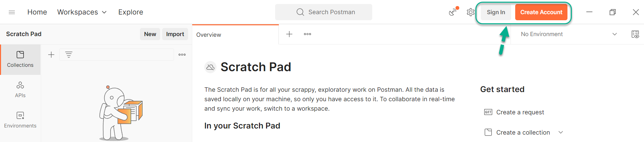Screen dimensions: 644x142
Task: Select the Overview tab
Action: click(235, 34)
